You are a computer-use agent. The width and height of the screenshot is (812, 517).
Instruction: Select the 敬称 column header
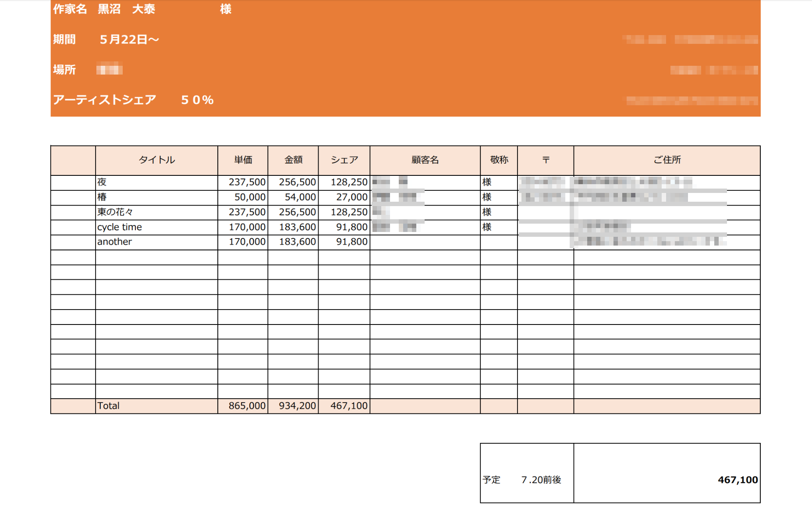click(x=499, y=160)
